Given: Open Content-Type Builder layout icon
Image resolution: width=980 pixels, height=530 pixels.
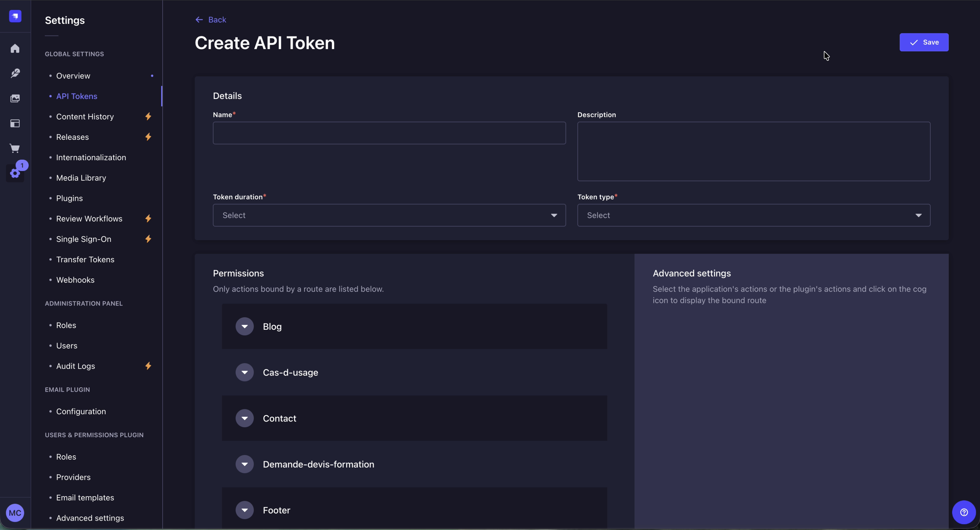Looking at the screenshot, I should point(15,123).
